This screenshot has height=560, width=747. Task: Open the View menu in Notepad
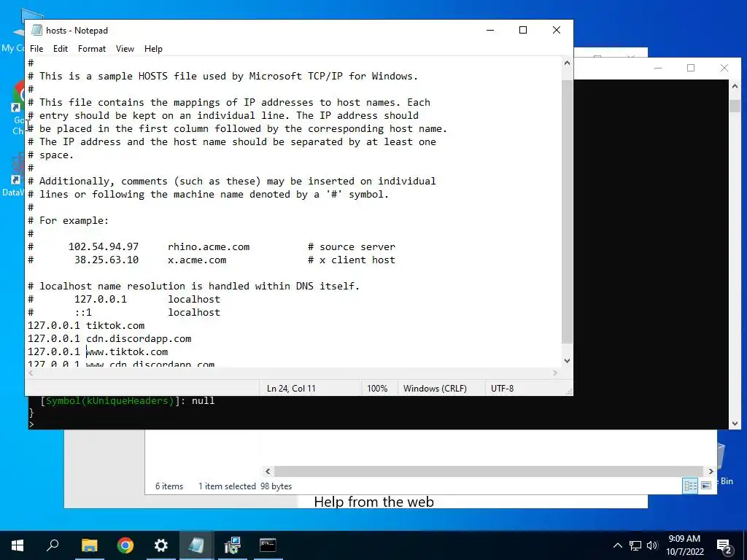[x=125, y=49]
